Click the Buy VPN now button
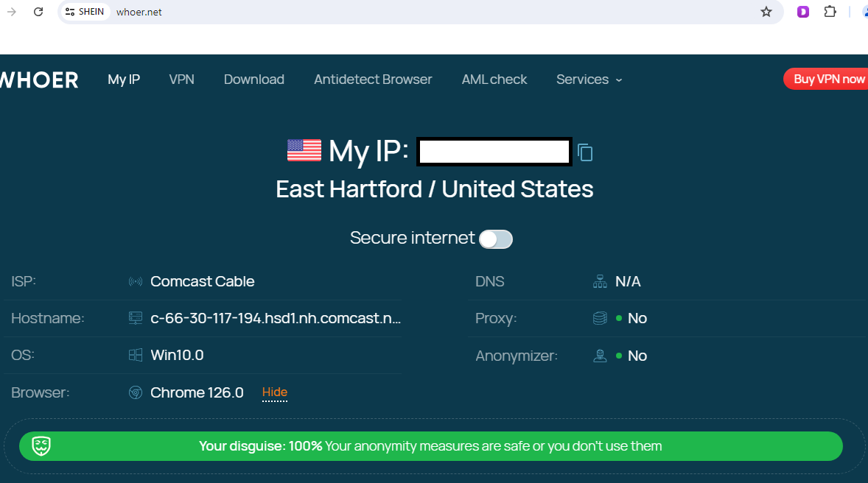Image resolution: width=868 pixels, height=483 pixels. 828,80
